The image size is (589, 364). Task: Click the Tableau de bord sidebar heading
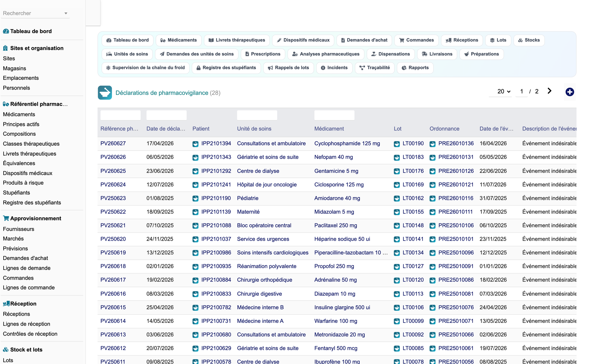click(27, 31)
